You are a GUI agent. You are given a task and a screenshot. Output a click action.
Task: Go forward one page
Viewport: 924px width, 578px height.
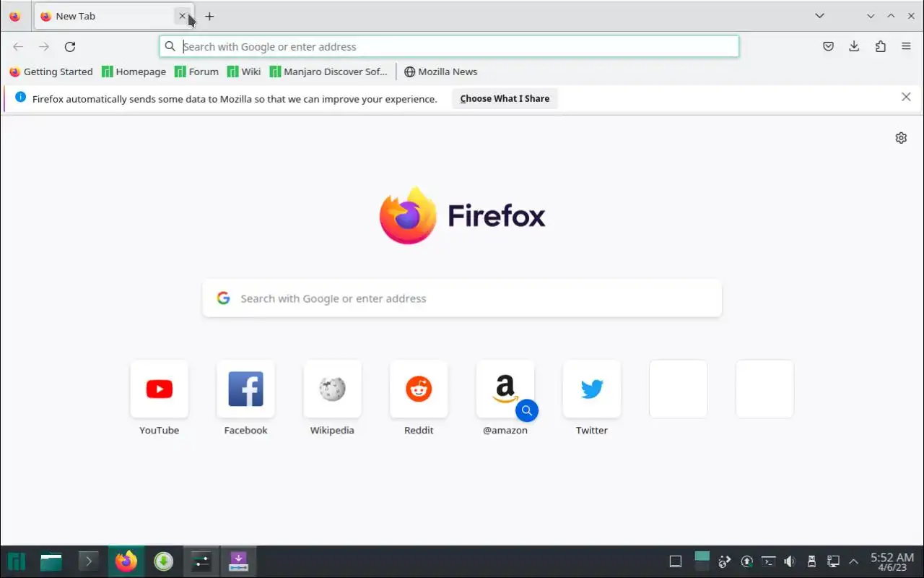[44, 46]
